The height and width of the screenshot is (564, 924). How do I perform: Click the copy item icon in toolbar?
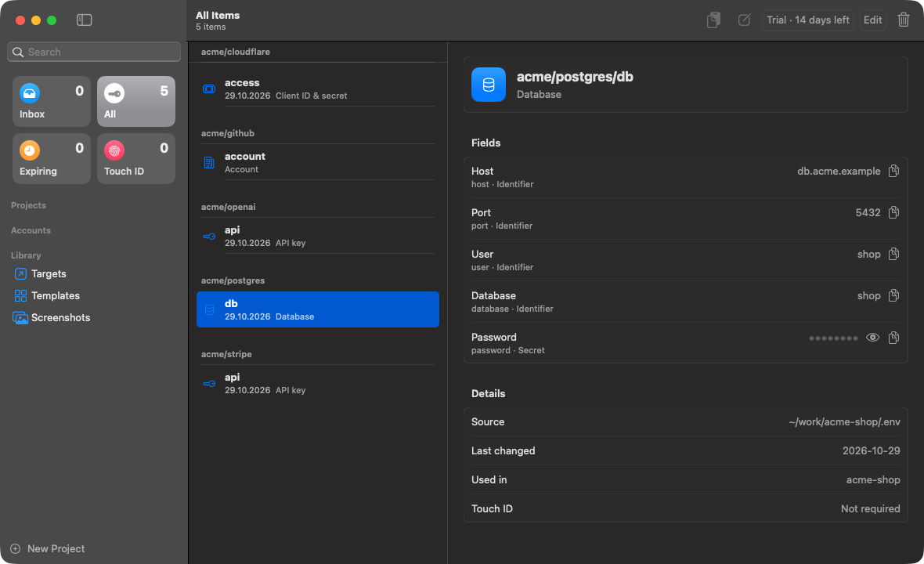[713, 20]
